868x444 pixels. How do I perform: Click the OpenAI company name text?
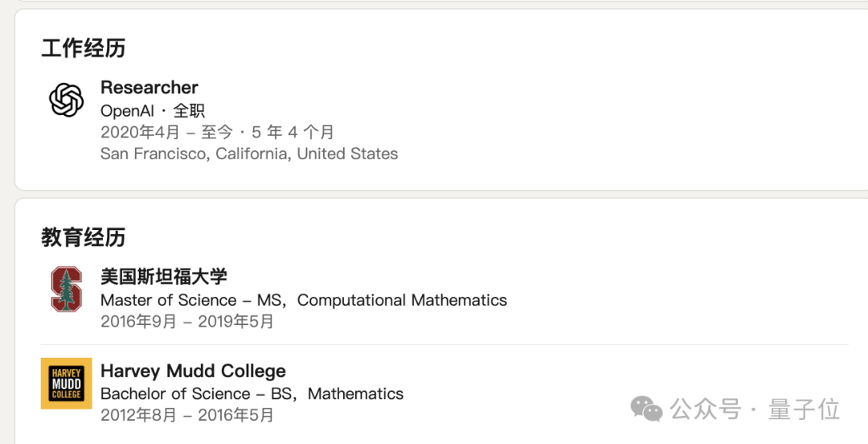tap(127, 111)
